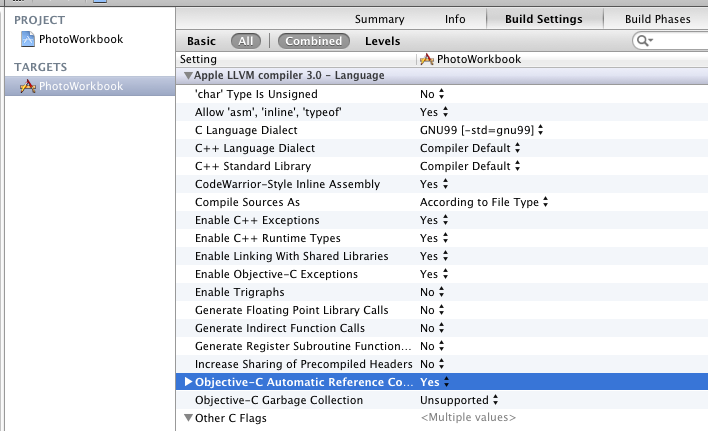Select the PhotoWorkbook target app icon
The height and width of the screenshot is (431, 708).
pyautogui.click(x=28, y=86)
